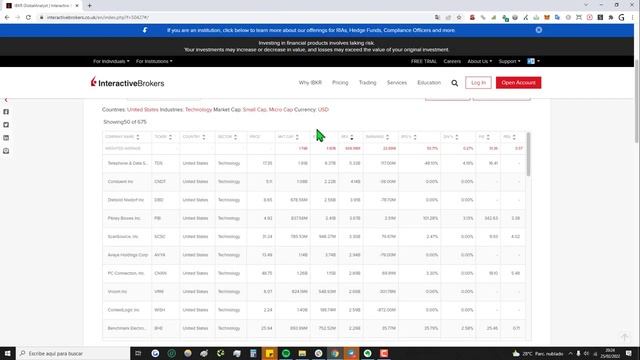640x360 pixels.
Task: Click the Technology industry filter
Action: pos(198,109)
